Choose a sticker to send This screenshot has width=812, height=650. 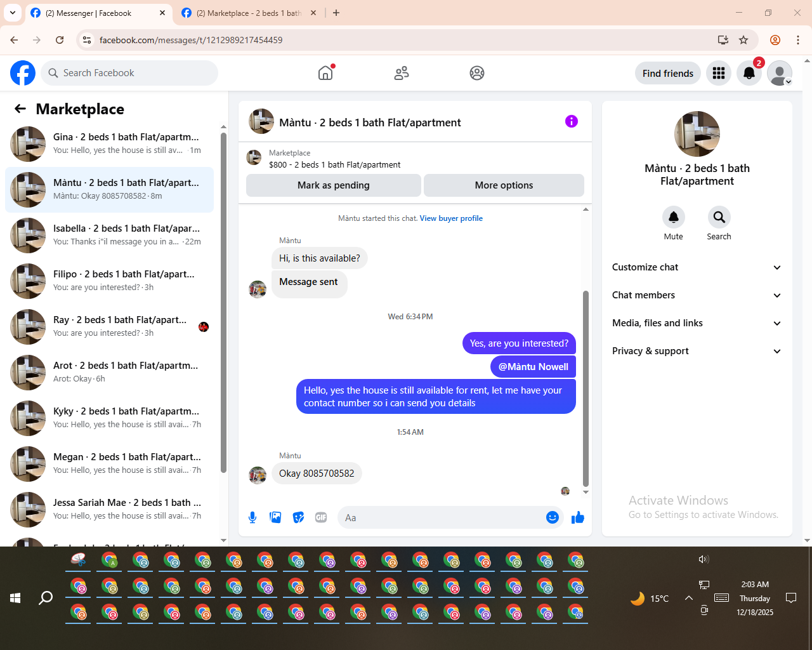tap(298, 517)
